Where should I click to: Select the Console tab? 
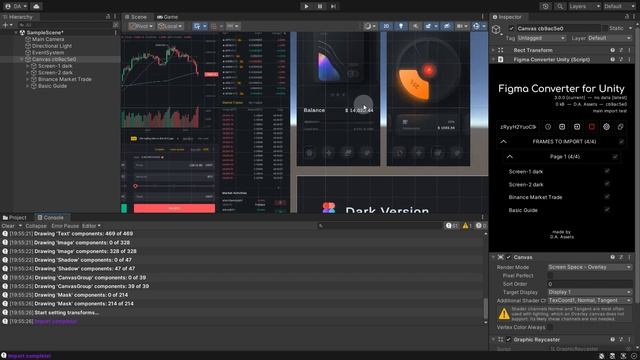tap(51, 218)
